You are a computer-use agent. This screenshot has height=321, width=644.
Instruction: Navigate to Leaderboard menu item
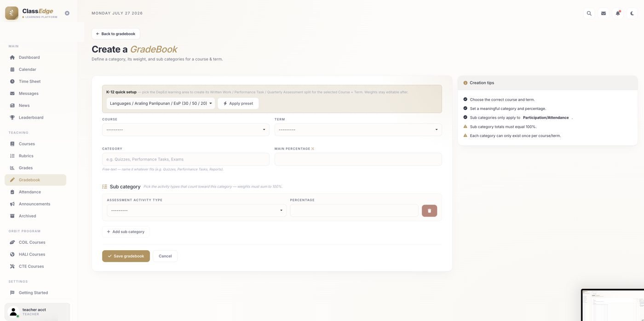click(35, 117)
